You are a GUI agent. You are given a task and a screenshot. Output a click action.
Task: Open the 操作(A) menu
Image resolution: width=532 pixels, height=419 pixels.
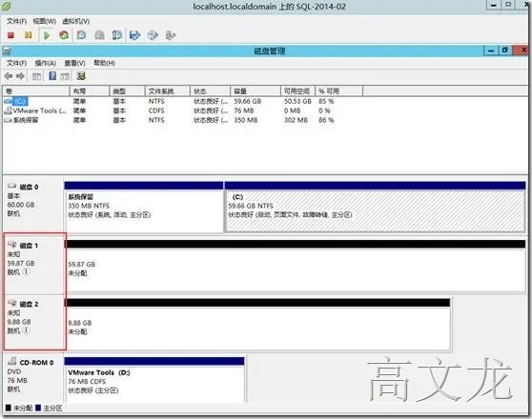coord(46,63)
